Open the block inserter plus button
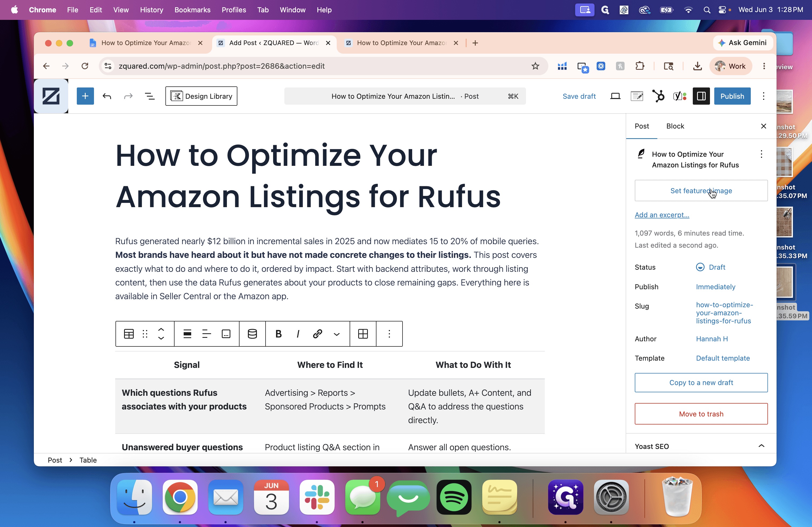The image size is (812, 527). tap(85, 96)
